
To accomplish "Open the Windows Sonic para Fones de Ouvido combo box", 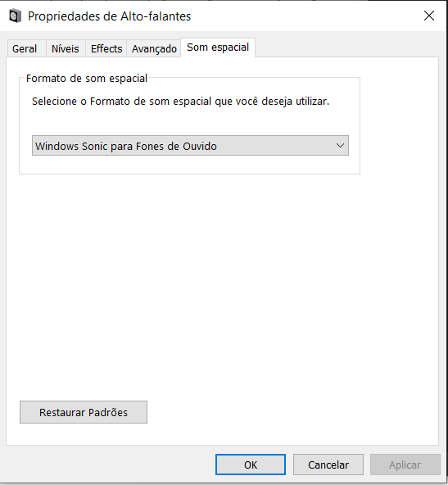I will [190, 146].
